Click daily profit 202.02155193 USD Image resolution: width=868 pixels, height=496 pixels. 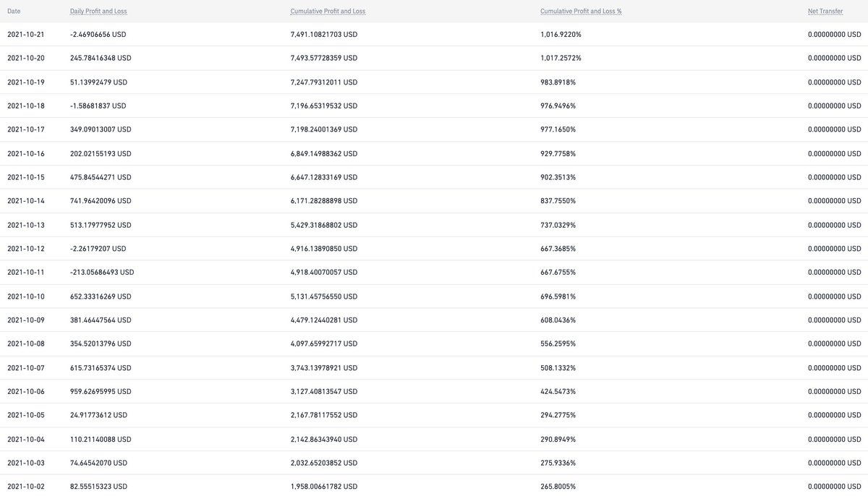(x=101, y=154)
